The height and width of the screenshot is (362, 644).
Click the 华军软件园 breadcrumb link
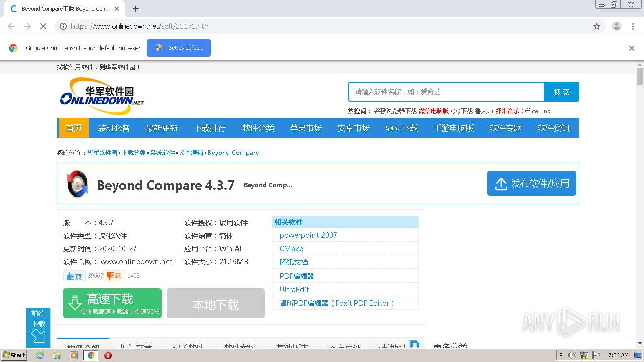click(102, 153)
